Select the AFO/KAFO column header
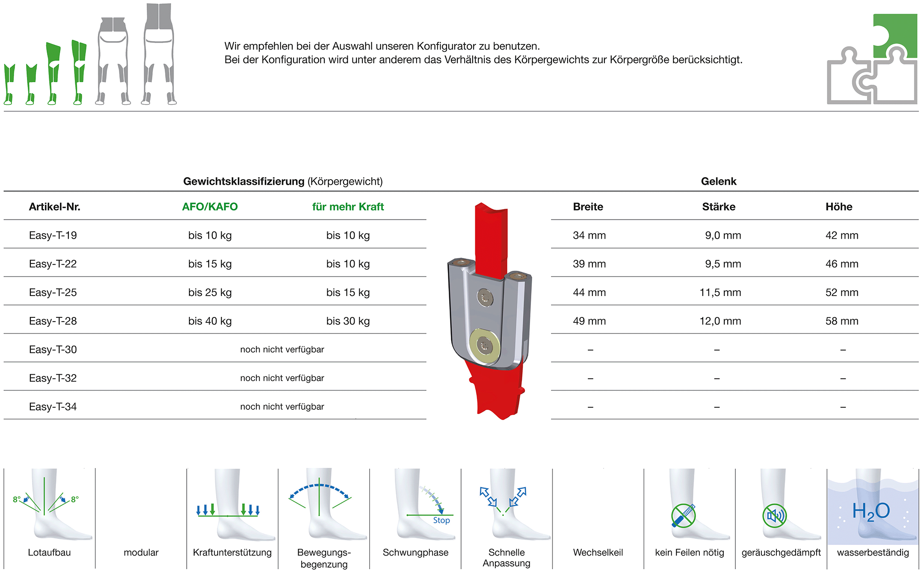Screen dimensions: 924x574 [210, 207]
